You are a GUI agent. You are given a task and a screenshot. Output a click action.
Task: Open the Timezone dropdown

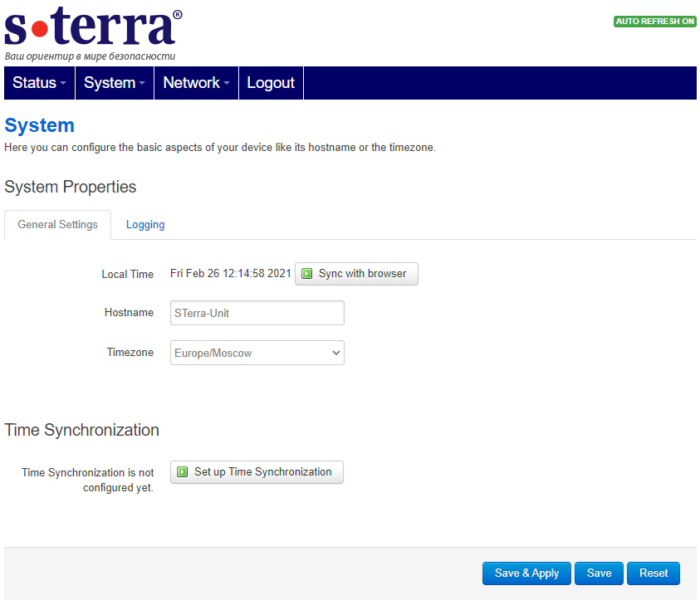pyautogui.click(x=257, y=353)
